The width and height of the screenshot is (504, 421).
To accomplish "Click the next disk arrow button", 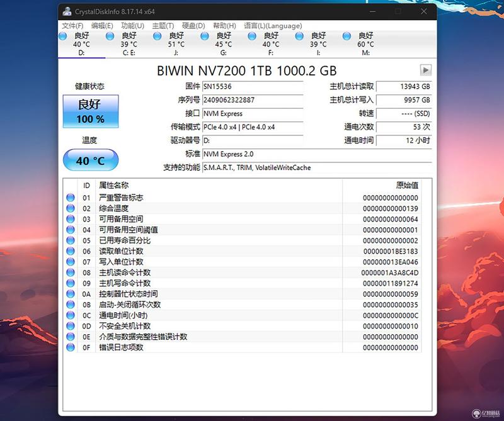I will tap(426, 70).
